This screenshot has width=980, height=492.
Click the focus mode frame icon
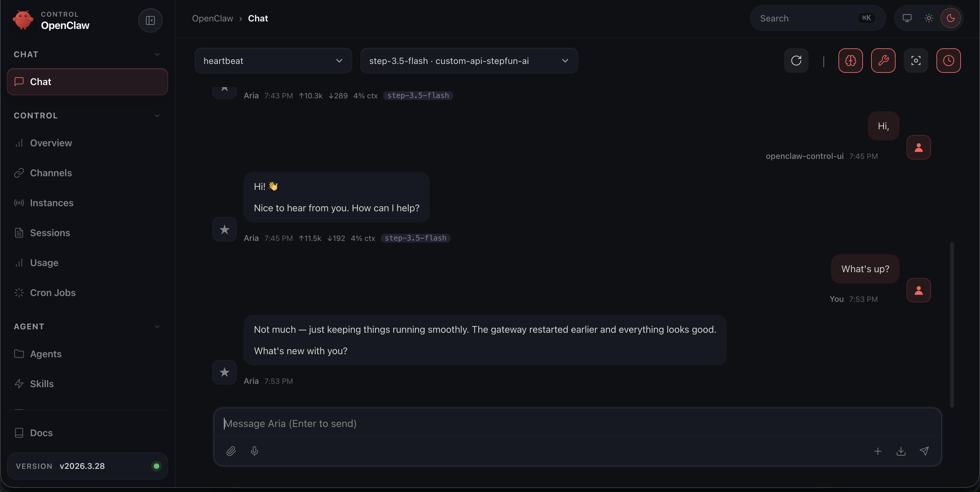[916, 61]
